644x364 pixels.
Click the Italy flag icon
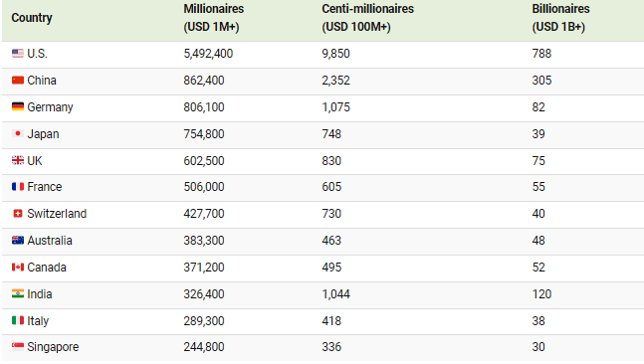pos(18,320)
